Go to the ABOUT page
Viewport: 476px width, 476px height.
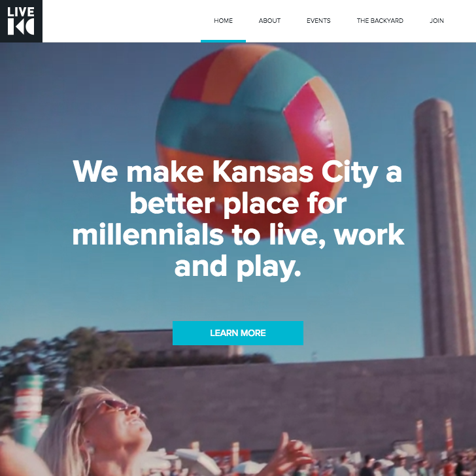269,21
